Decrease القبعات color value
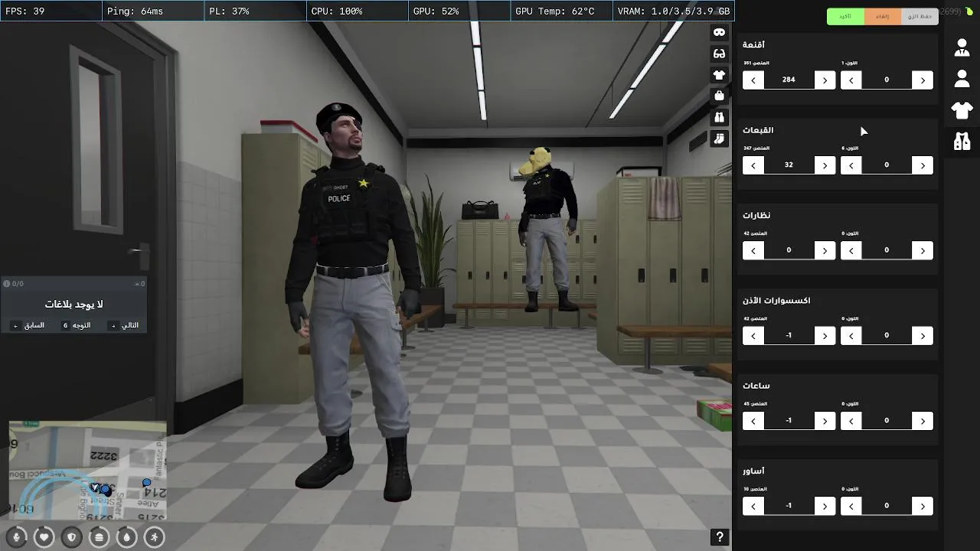The width and height of the screenshot is (980, 551). point(851,165)
